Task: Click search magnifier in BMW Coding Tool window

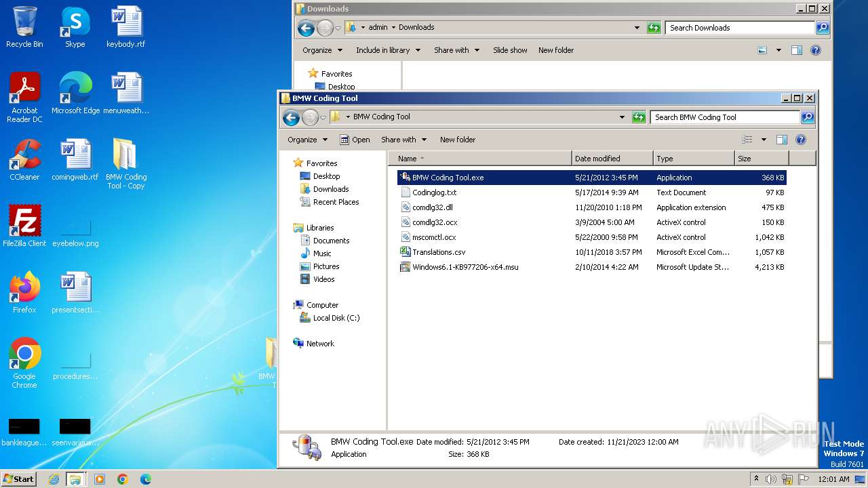Action: tap(807, 117)
